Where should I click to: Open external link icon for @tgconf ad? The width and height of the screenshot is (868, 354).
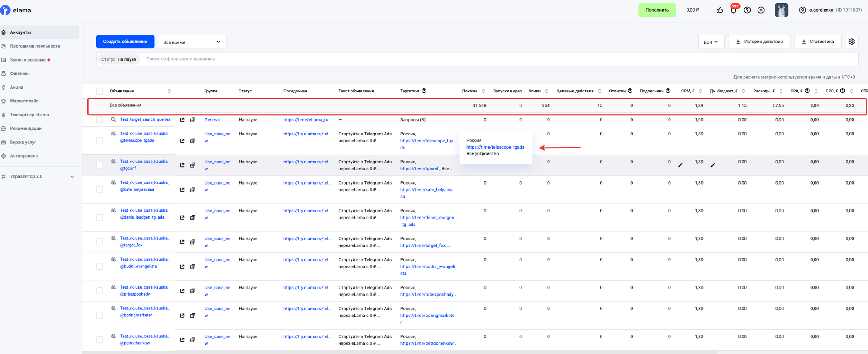click(x=182, y=165)
